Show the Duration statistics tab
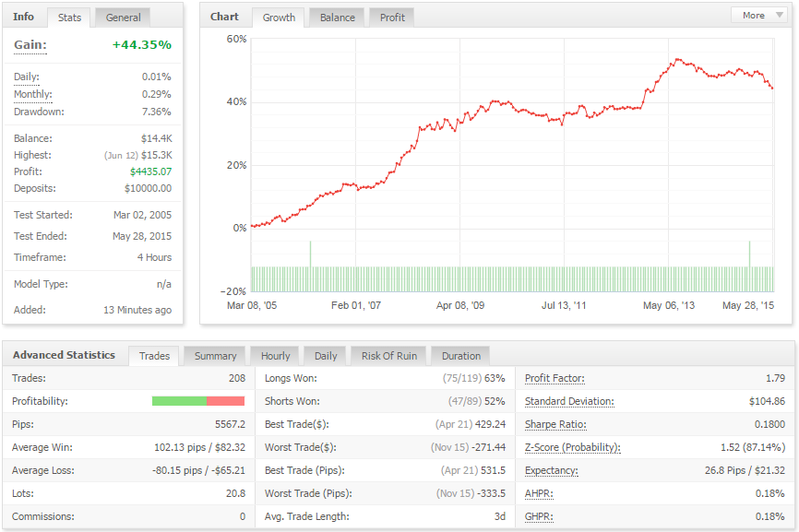 (460, 356)
